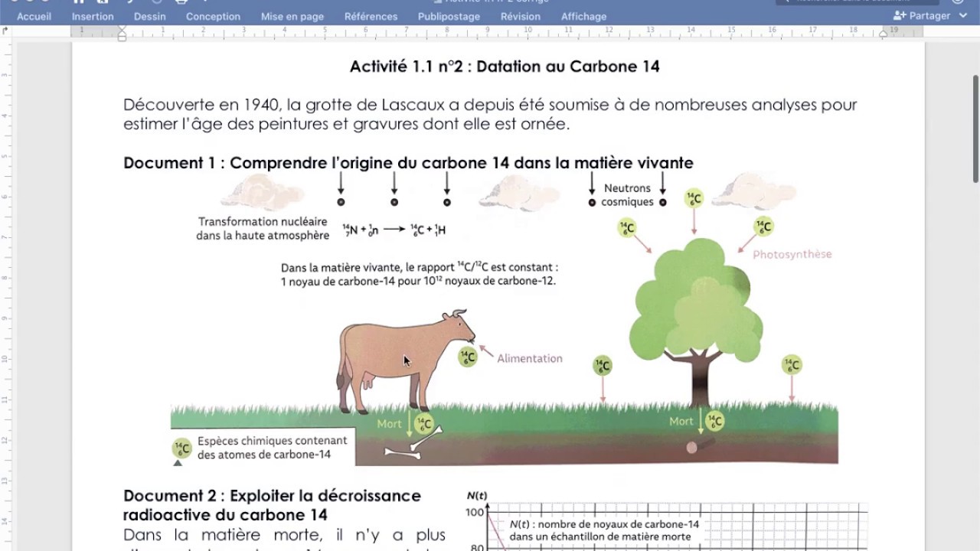Click the Partager share button
This screenshot has height=551, width=980.
pyautogui.click(x=922, y=15)
